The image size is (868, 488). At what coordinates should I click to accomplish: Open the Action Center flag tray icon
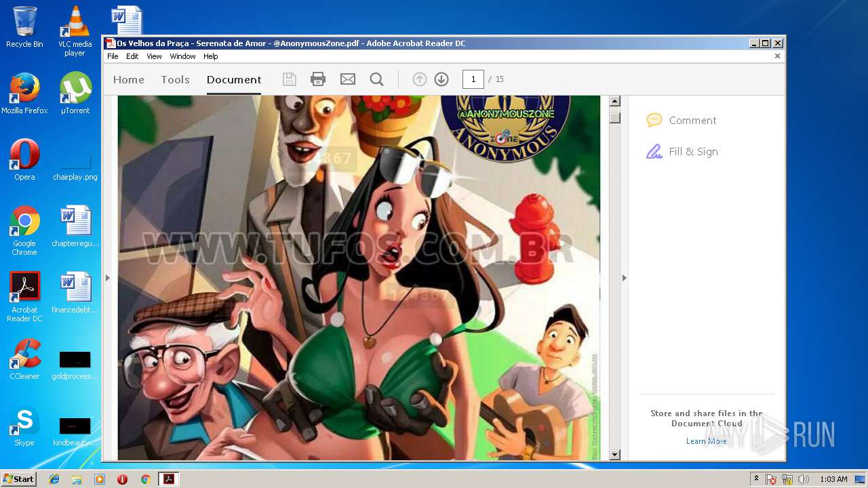point(771,479)
